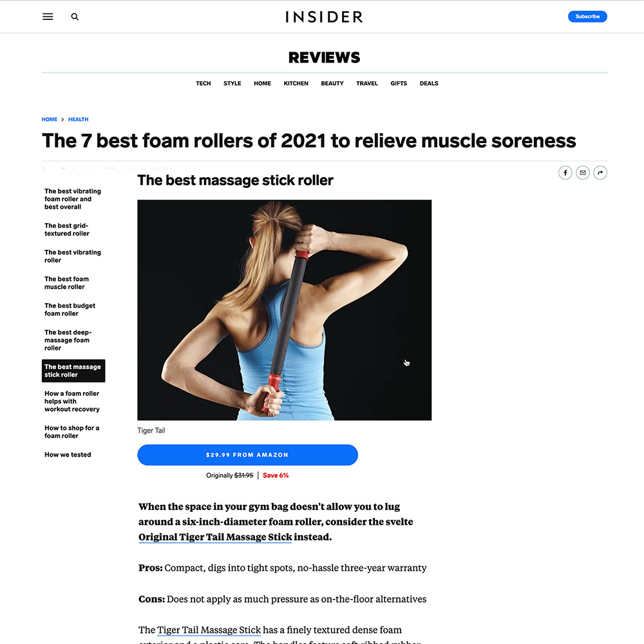Click the Tiger Tail product photo
Viewport: 644px width, 644px height.
284,310
